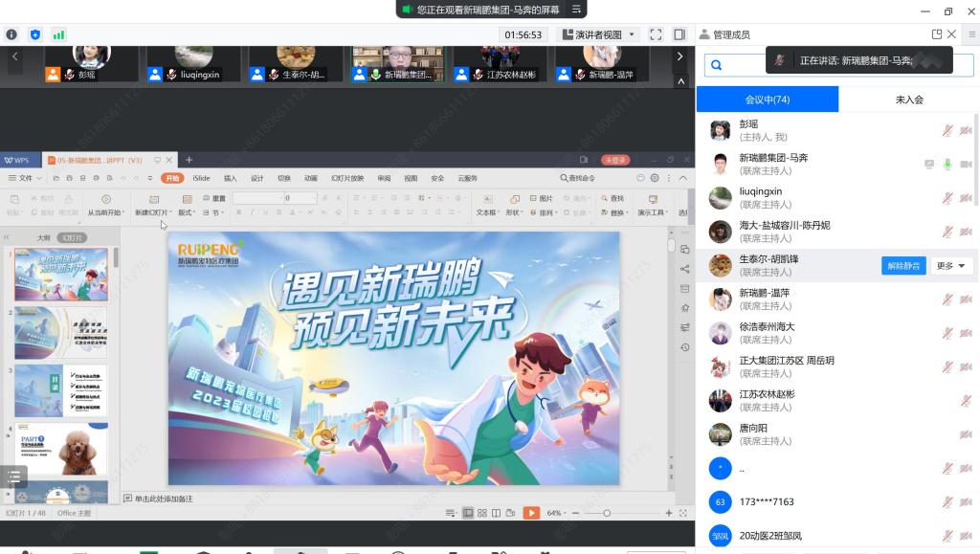Image resolution: width=980 pixels, height=554 pixels.
Task: Click the hamburger list icon at bottom left
Action: pyautogui.click(x=13, y=476)
